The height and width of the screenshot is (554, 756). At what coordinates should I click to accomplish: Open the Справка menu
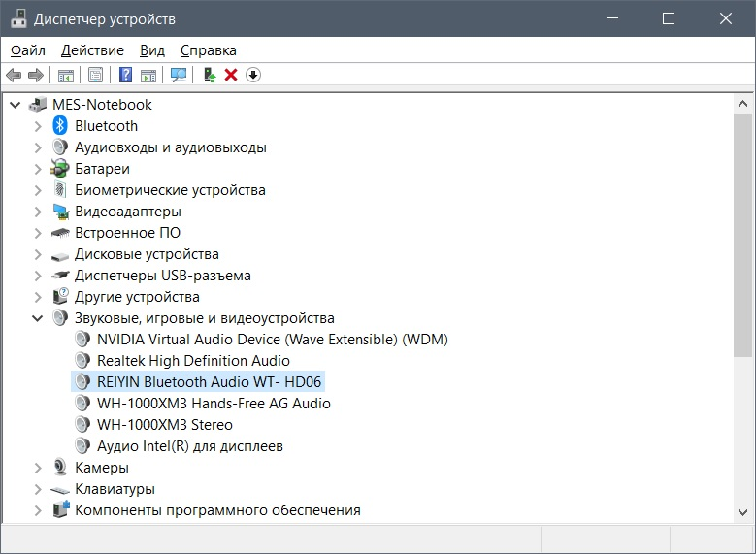(208, 49)
